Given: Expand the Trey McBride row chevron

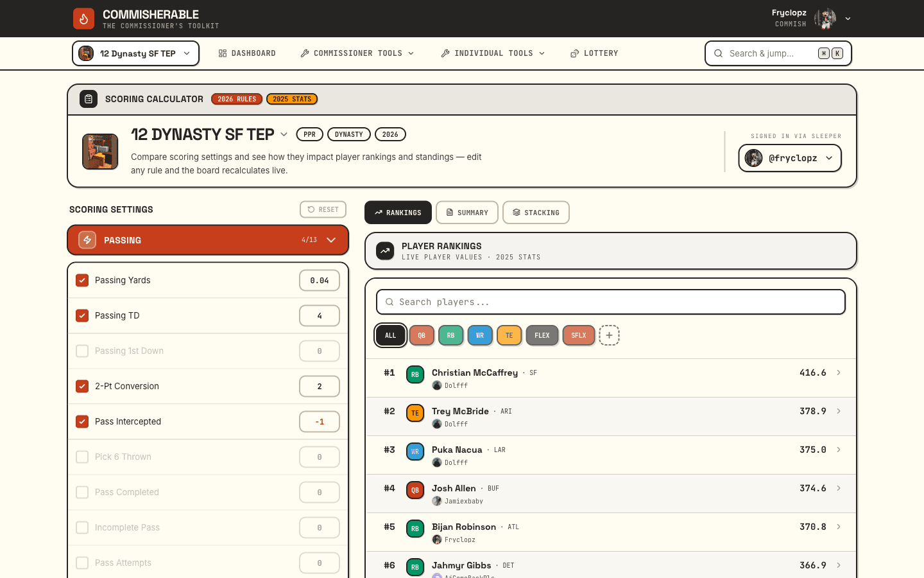Looking at the screenshot, I should [839, 411].
